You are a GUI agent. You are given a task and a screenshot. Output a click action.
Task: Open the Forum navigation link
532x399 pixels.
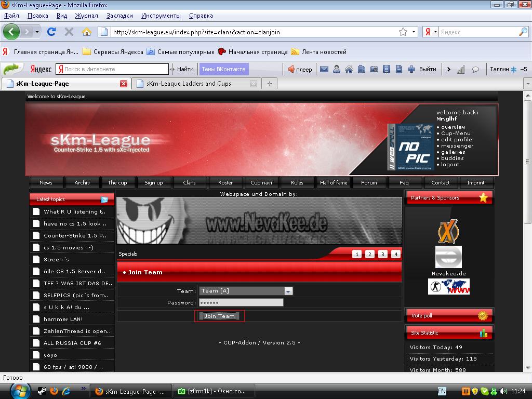pyautogui.click(x=369, y=182)
